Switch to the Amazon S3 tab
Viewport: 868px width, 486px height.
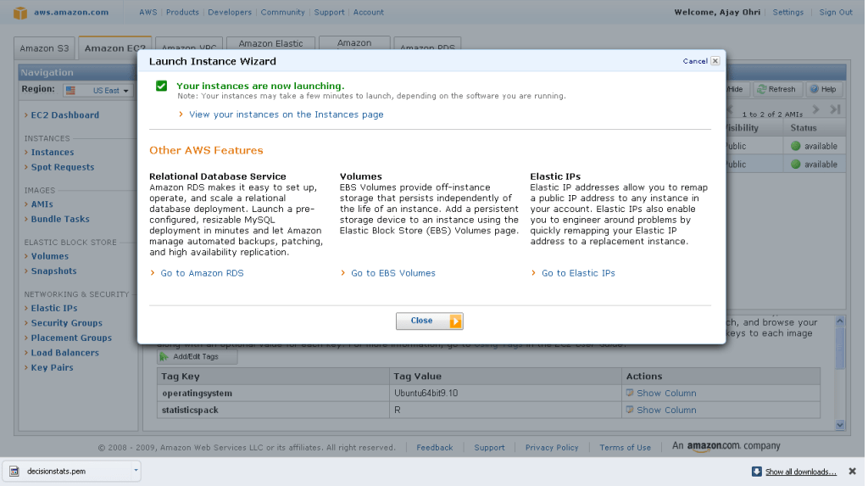coord(44,48)
